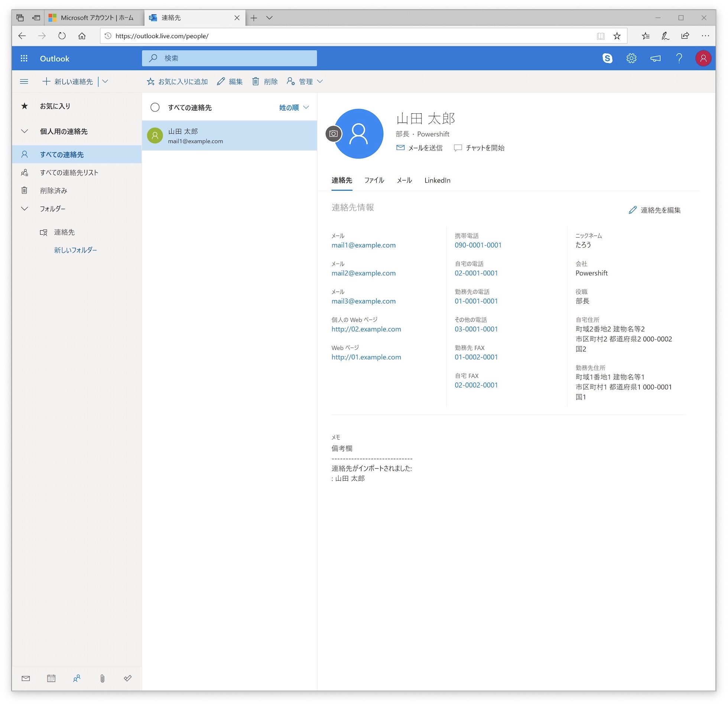728x705 pixels.
Task: Open the Skype icon in header
Action: (x=607, y=58)
